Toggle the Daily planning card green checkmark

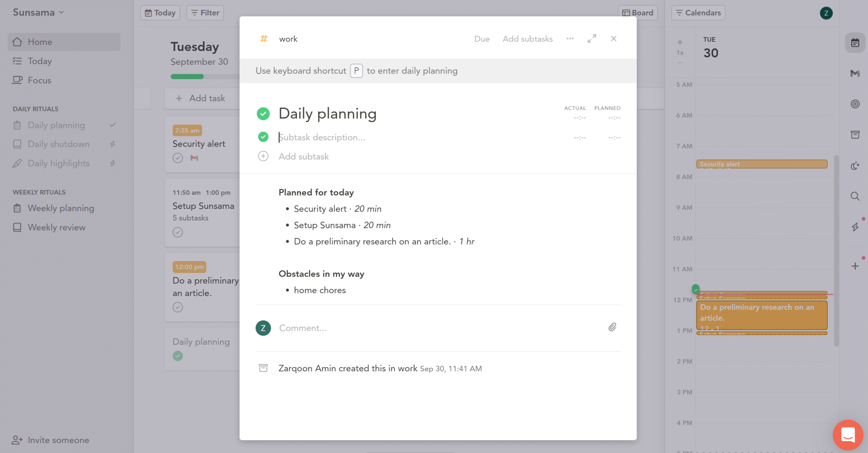tap(178, 356)
